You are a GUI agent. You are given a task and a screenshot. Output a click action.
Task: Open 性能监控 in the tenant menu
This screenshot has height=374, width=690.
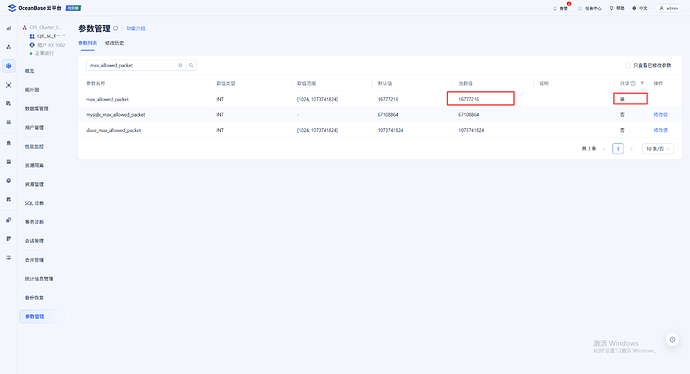click(x=34, y=147)
